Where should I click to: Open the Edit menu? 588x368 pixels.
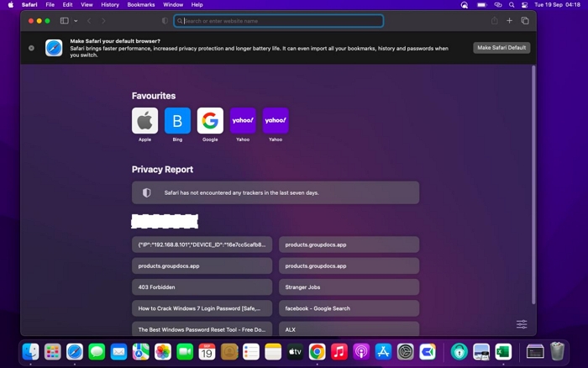[67, 5]
